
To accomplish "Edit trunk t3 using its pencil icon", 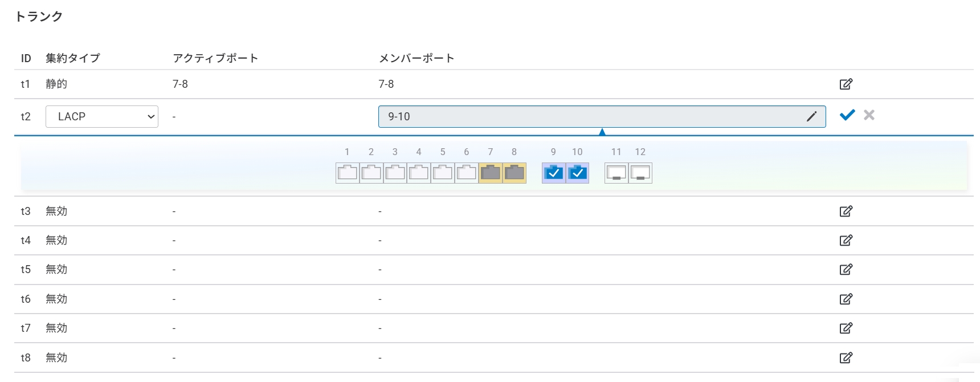I will (x=846, y=212).
